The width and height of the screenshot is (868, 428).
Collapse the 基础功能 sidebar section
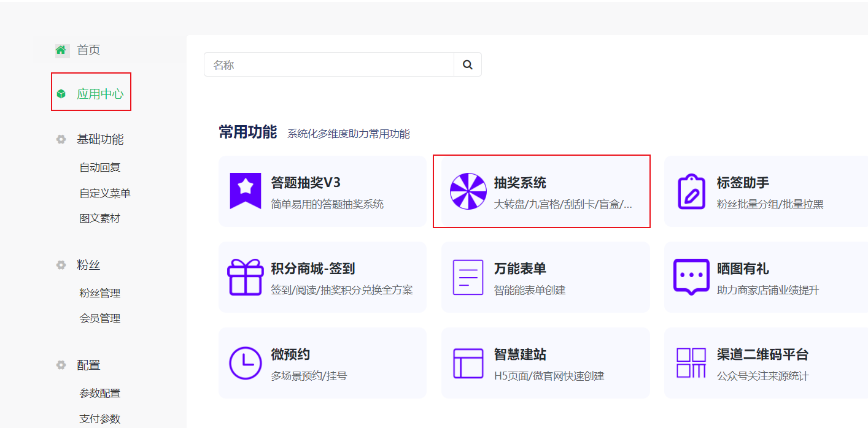pos(99,139)
